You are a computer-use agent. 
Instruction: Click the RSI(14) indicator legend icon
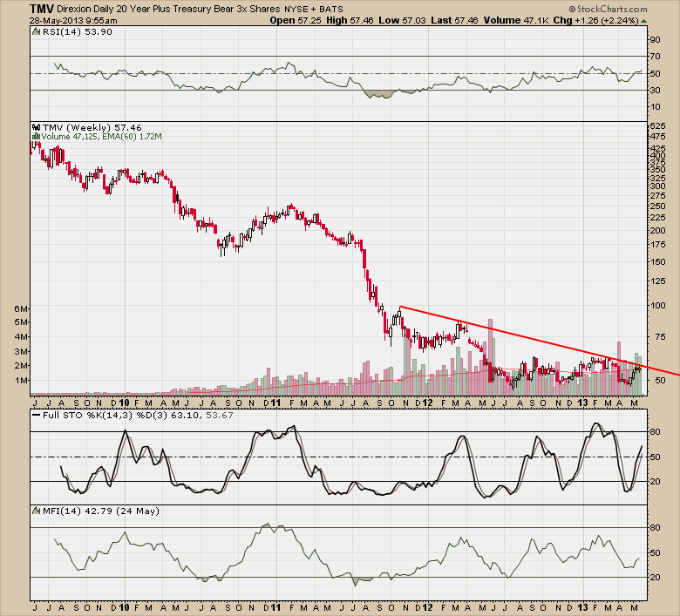pos(37,31)
